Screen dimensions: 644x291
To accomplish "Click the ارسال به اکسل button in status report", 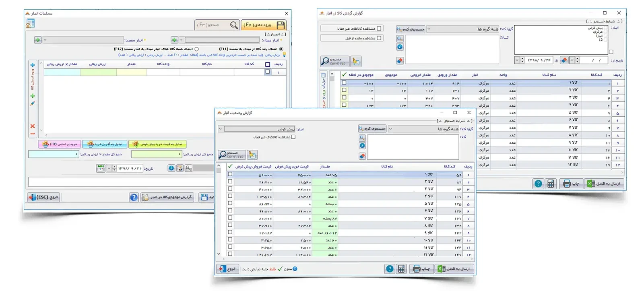I will (x=455, y=269).
